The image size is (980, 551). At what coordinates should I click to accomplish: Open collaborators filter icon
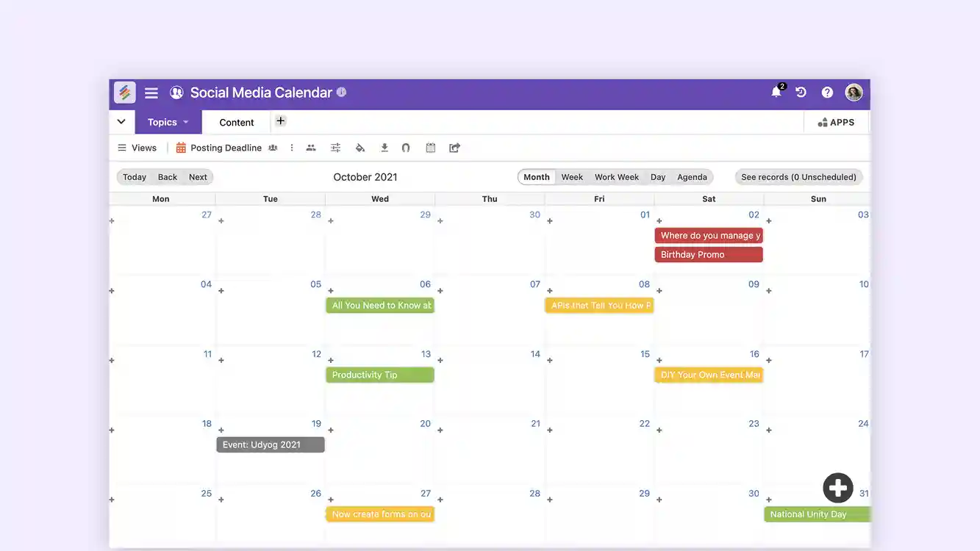coord(311,148)
